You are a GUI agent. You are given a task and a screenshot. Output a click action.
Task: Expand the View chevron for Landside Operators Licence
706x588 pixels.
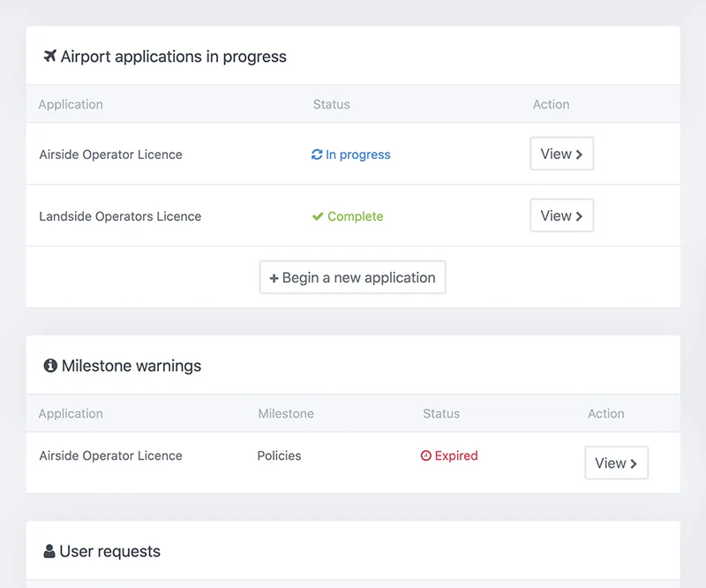(x=581, y=215)
